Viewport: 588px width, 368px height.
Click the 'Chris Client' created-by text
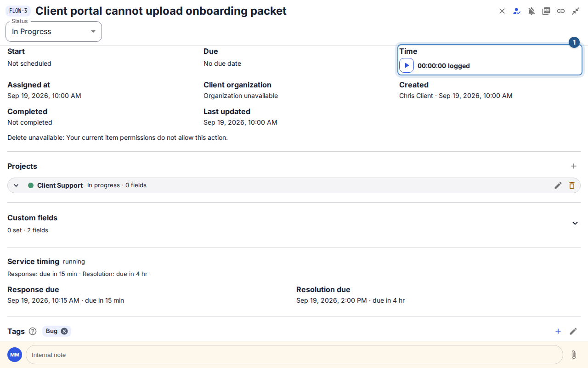coord(416,96)
